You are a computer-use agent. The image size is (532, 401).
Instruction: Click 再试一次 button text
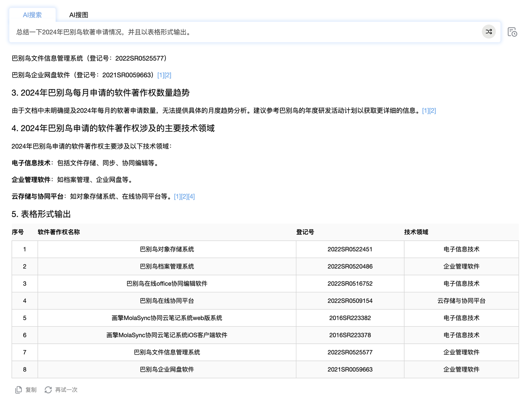click(66, 390)
